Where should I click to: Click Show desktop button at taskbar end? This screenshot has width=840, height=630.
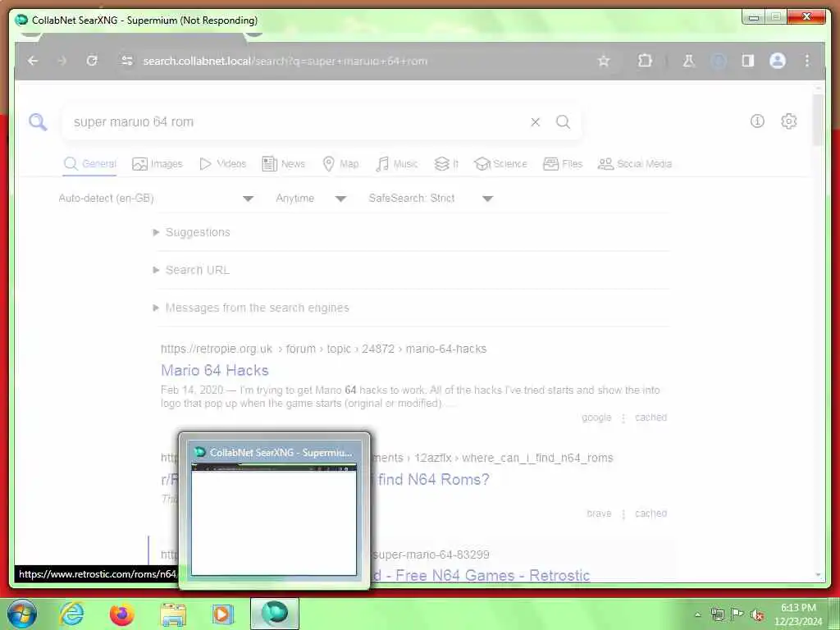coord(834,614)
